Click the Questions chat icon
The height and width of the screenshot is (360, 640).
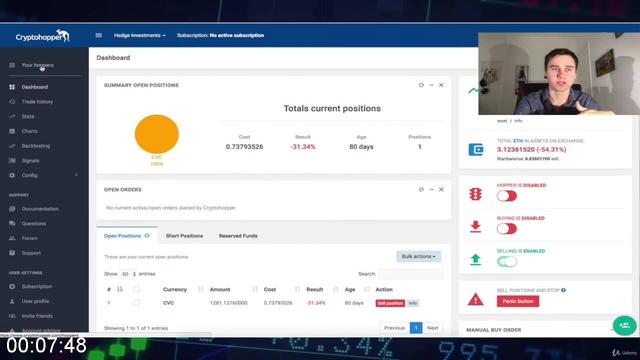click(12, 223)
